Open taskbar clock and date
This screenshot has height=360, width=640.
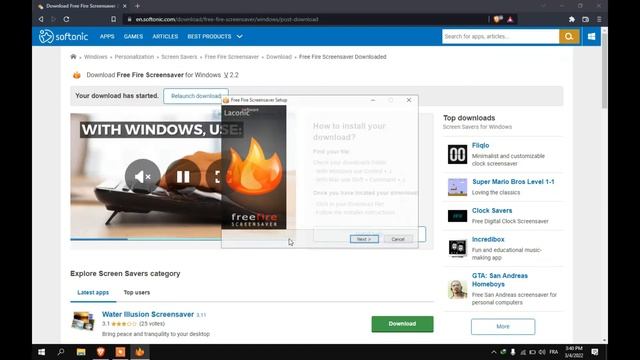[573, 352]
